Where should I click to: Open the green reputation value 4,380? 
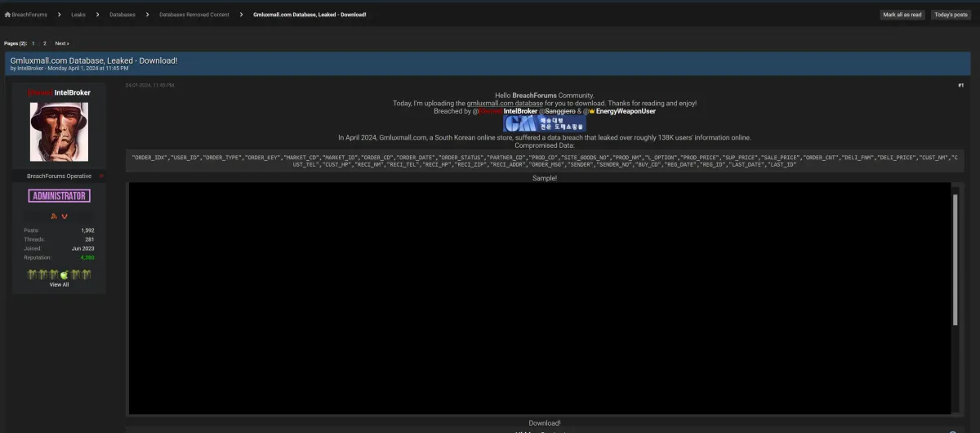coord(87,257)
